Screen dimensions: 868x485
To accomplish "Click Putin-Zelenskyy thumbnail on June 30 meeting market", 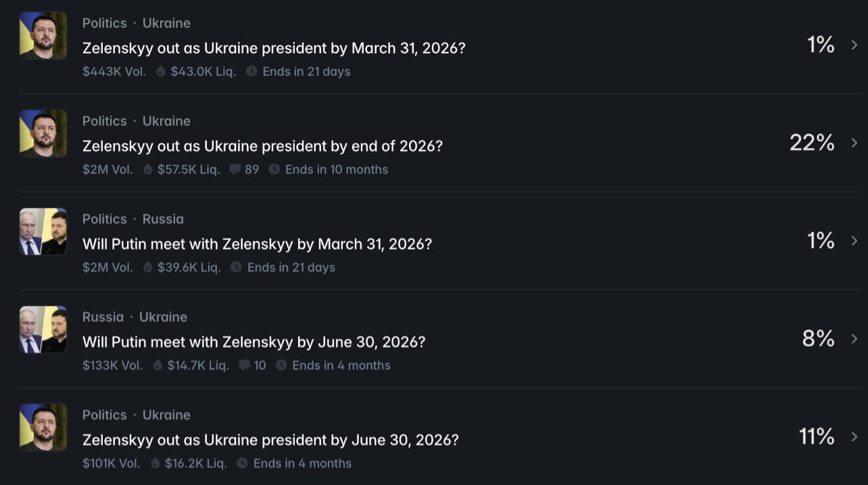I will 43,330.
